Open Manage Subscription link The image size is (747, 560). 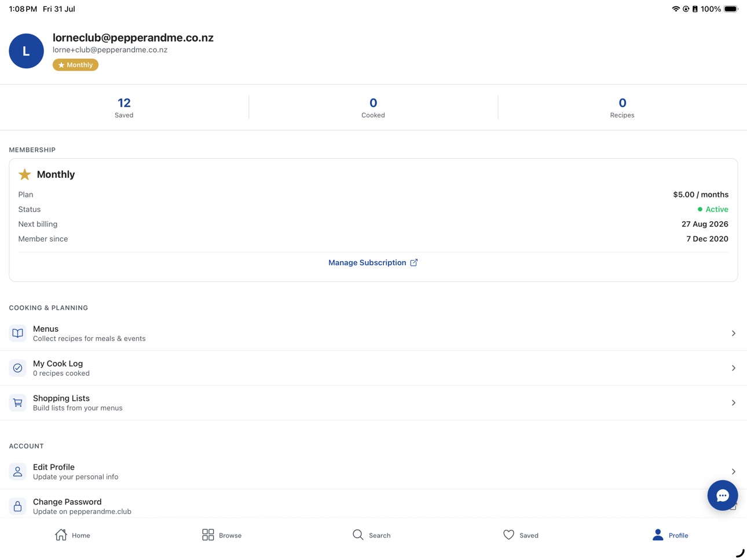[x=373, y=262]
